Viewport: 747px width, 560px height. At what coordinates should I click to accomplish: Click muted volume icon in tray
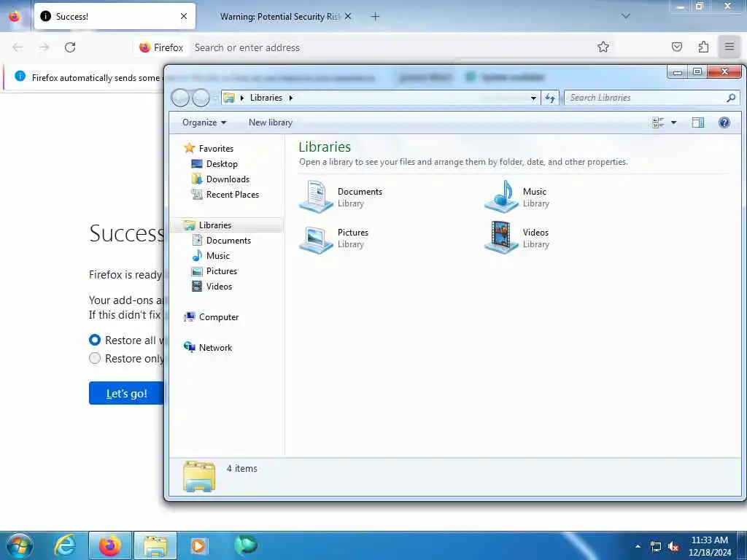click(673, 547)
